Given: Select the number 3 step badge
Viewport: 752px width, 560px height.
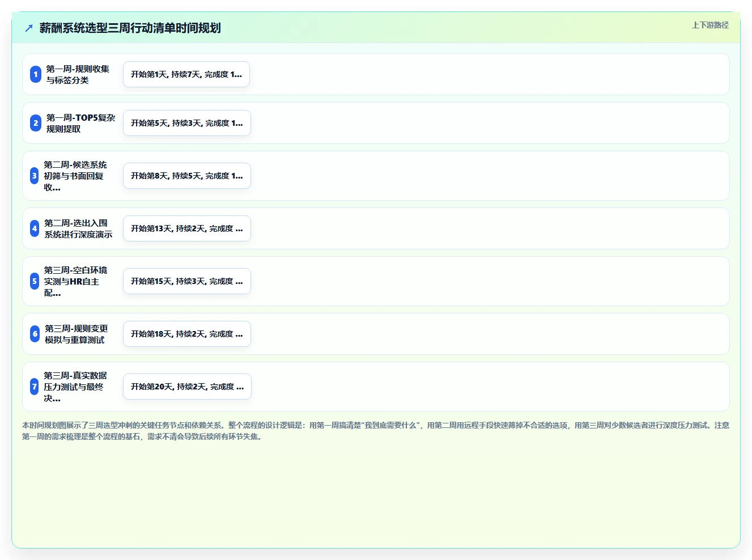Looking at the screenshot, I should 35,176.
